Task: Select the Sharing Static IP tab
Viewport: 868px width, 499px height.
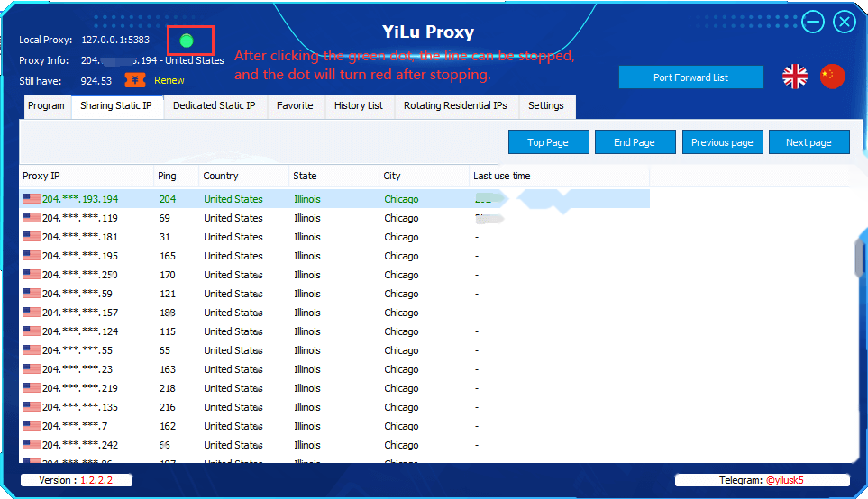Action: (116, 106)
